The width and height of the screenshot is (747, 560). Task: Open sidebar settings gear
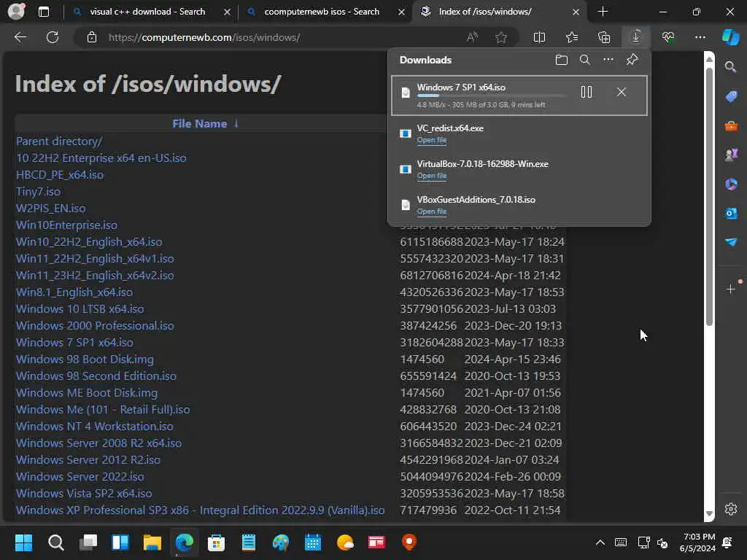[x=731, y=509]
